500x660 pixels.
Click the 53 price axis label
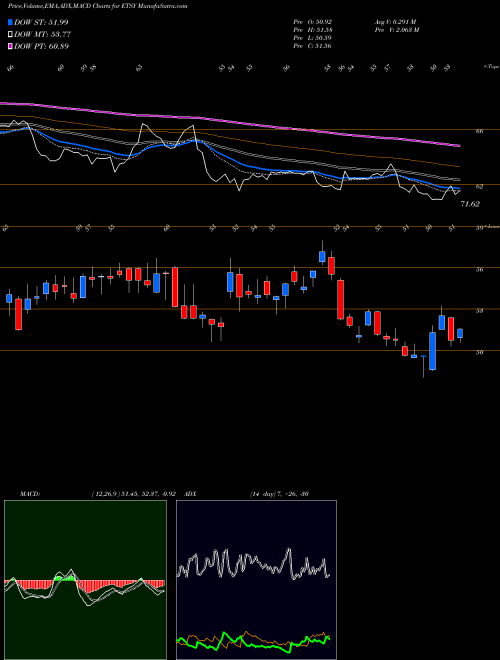pyautogui.click(x=479, y=311)
